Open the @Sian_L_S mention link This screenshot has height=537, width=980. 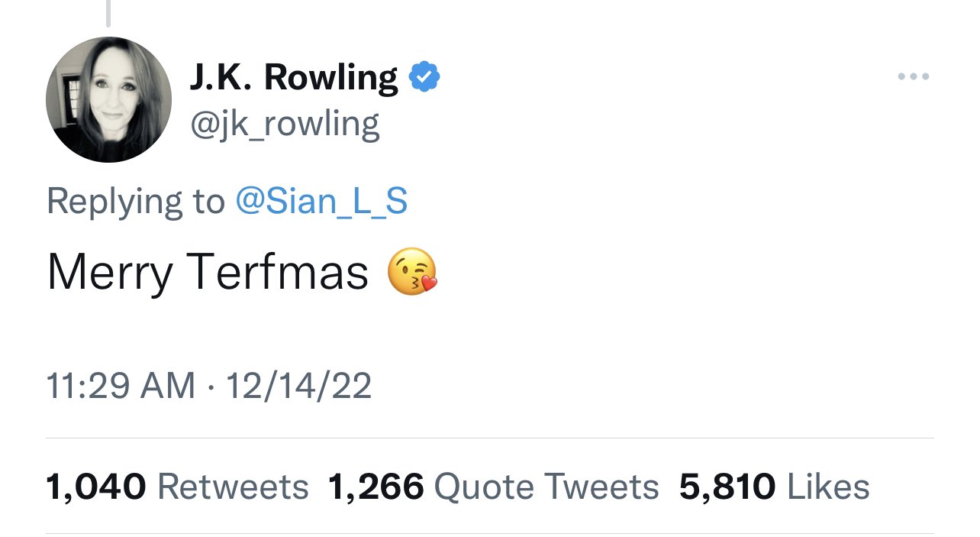click(x=321, y=201)
